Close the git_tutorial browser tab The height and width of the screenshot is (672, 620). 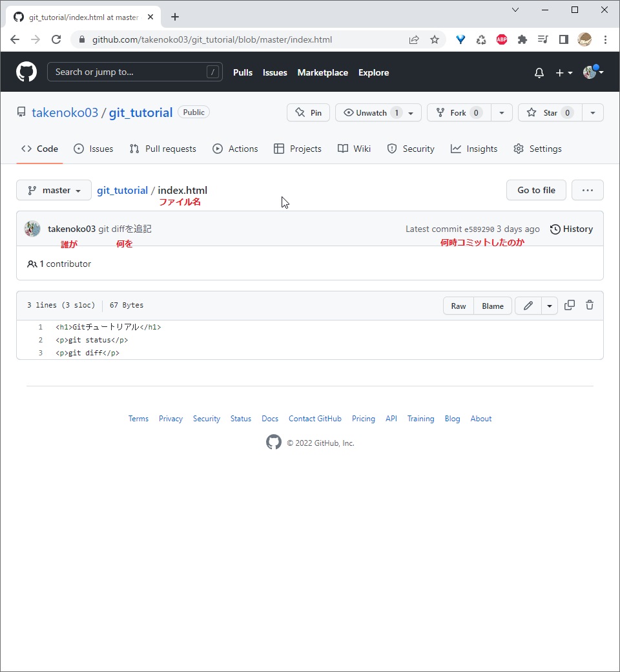[150, 17]
